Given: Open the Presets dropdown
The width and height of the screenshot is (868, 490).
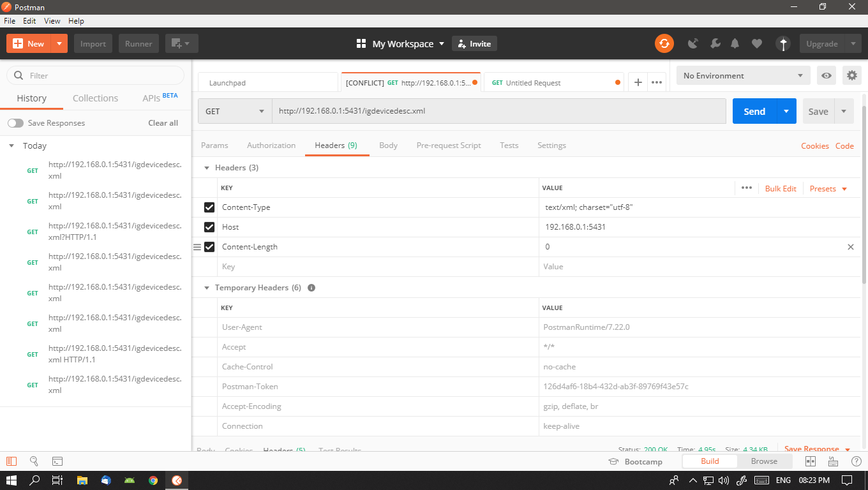Looking at the screenshot, I should click(x=828, y=188).
